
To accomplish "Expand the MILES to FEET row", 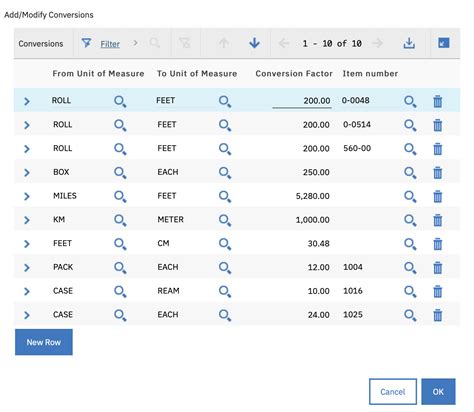I will [x=27, y=196].
